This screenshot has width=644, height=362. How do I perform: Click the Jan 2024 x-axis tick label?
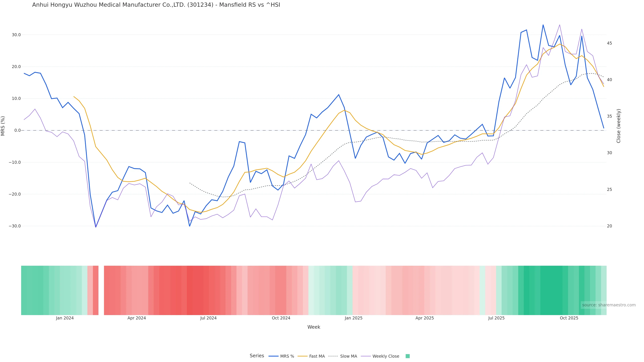click(65, 318)
